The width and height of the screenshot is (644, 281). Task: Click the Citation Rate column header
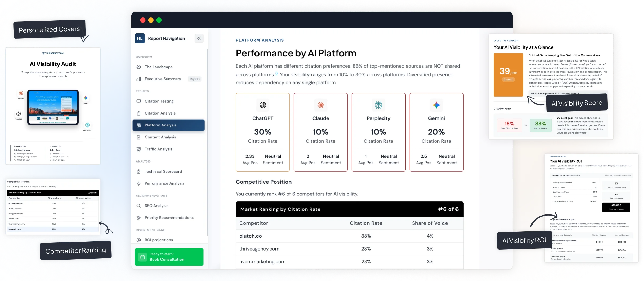point(366,223)
